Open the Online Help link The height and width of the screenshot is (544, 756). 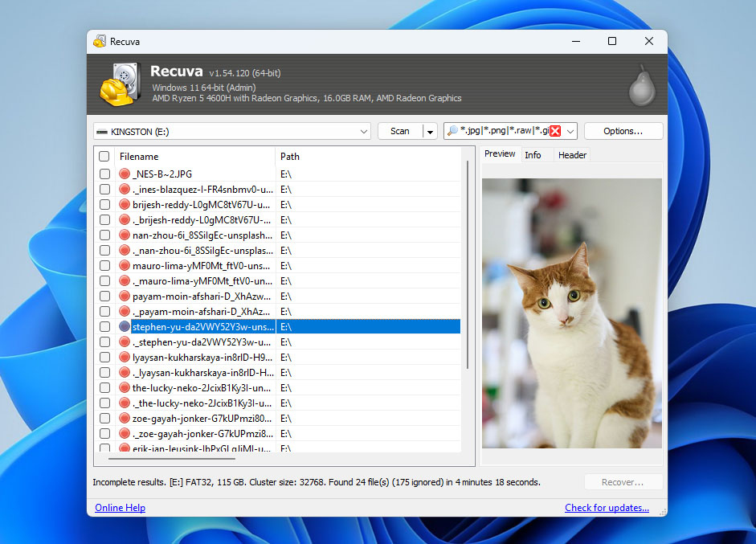coord(120,508)
